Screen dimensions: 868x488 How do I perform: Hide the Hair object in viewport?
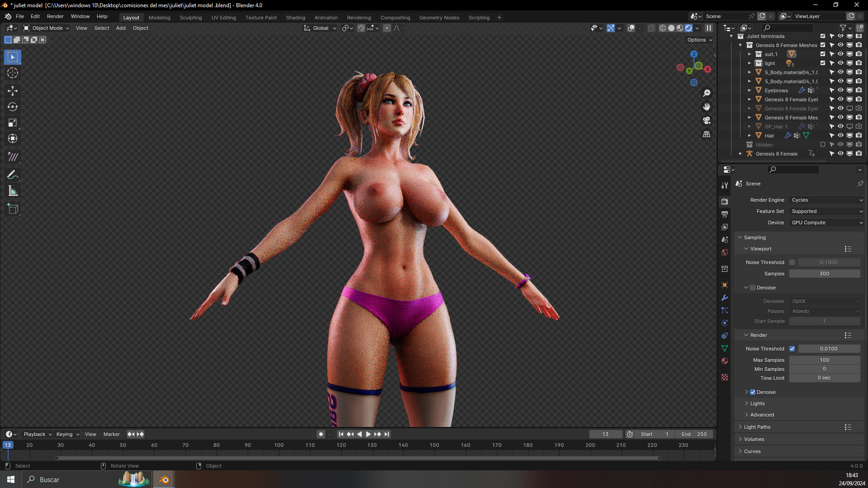(x=840, y=136)
